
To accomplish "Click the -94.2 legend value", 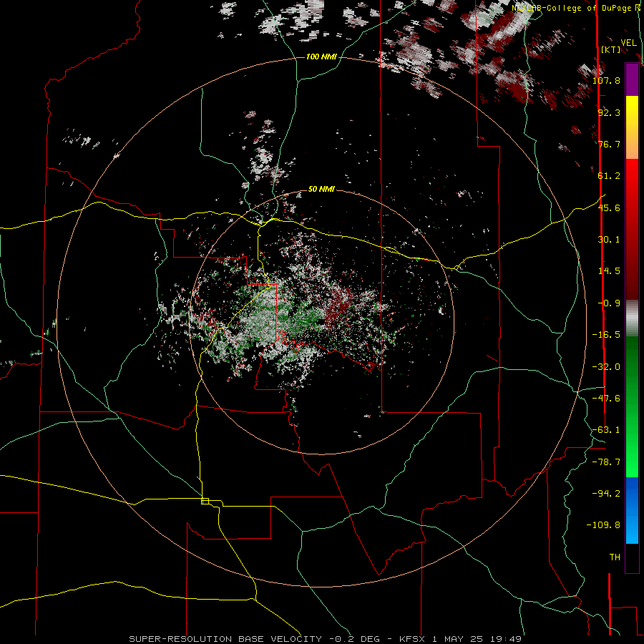I will click(x=606, y=493).
